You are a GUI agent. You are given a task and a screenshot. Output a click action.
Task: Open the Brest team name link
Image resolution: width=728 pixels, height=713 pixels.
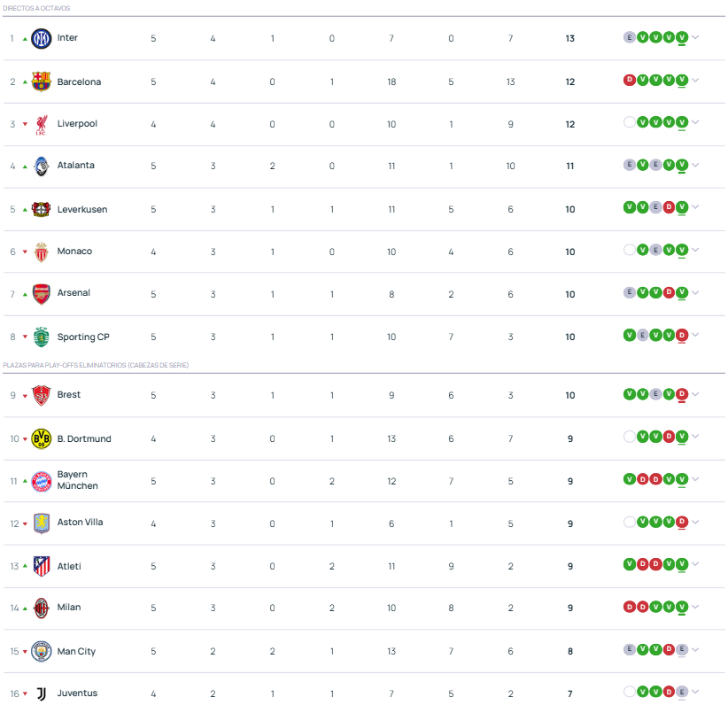tap(69, 394)
